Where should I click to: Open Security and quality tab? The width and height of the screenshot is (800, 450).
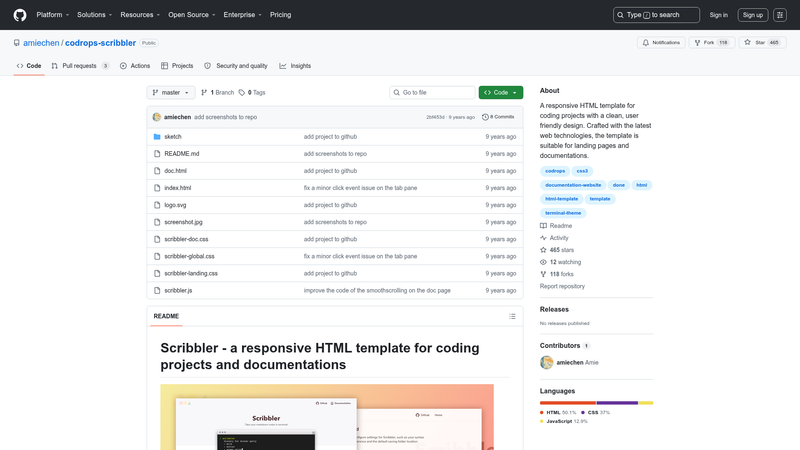pos(236,66)
